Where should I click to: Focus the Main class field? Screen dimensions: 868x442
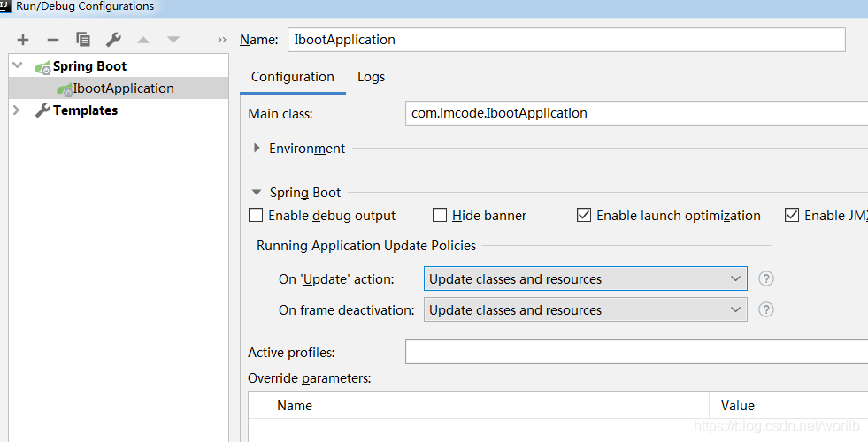(636, 113)
